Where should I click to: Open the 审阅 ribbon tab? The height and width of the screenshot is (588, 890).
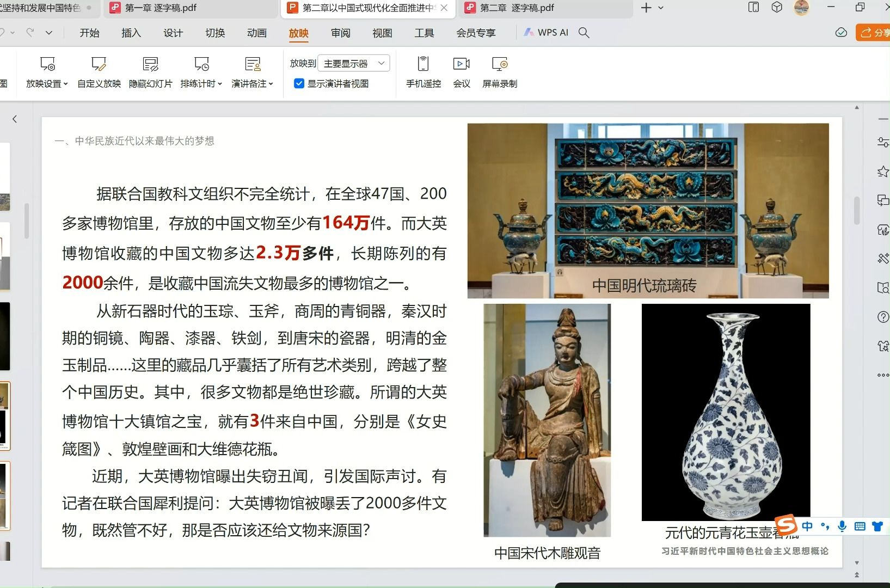[x=341, y=33]
